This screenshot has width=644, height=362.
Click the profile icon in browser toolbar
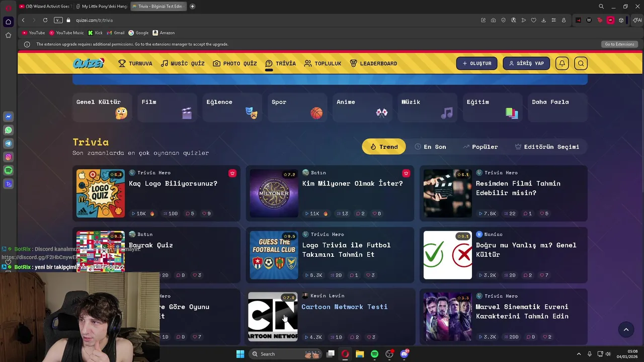[x=563, y=20]
